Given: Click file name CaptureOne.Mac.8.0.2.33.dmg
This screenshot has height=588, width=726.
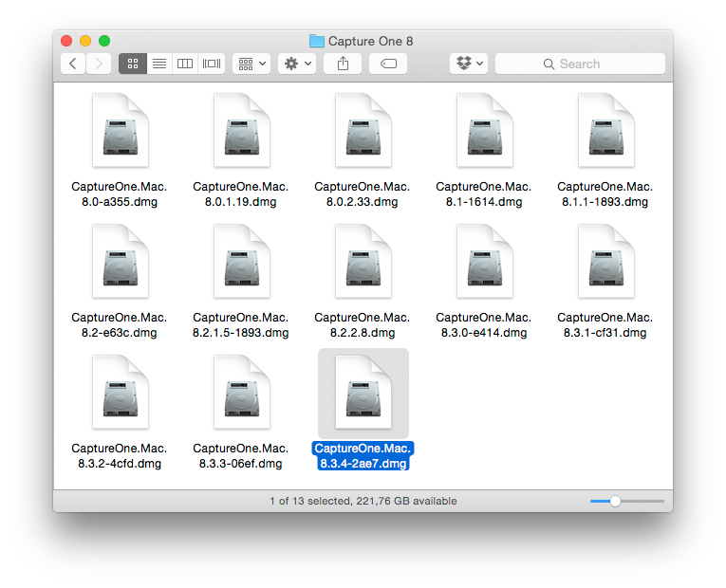Looking at the screenshot, I should point(363,194).
